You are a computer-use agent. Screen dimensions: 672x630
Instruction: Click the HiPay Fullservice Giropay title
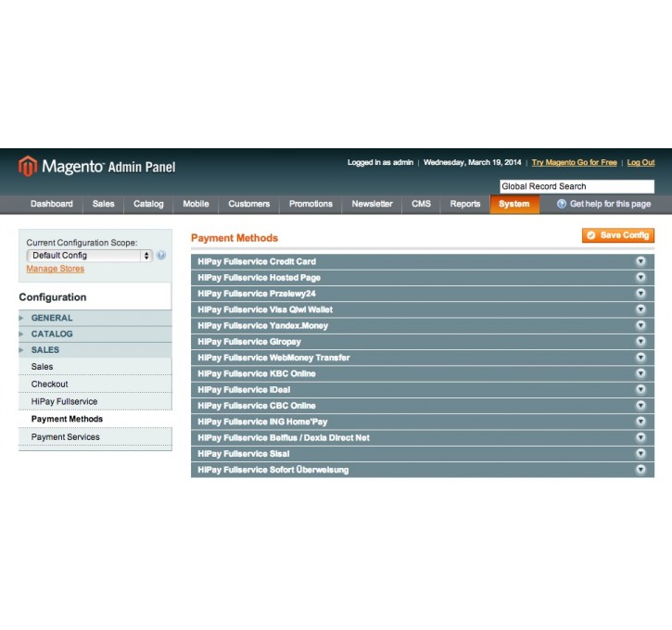coord(249,342)
